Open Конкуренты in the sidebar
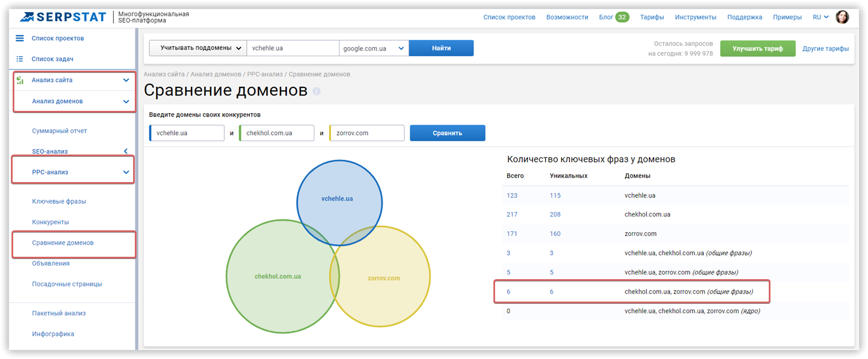 (50, 222)
